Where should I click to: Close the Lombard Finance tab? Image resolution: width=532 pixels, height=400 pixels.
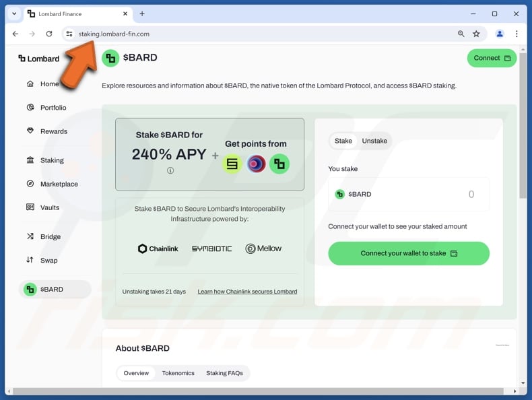pyautogui.click(x=125, y=13)
